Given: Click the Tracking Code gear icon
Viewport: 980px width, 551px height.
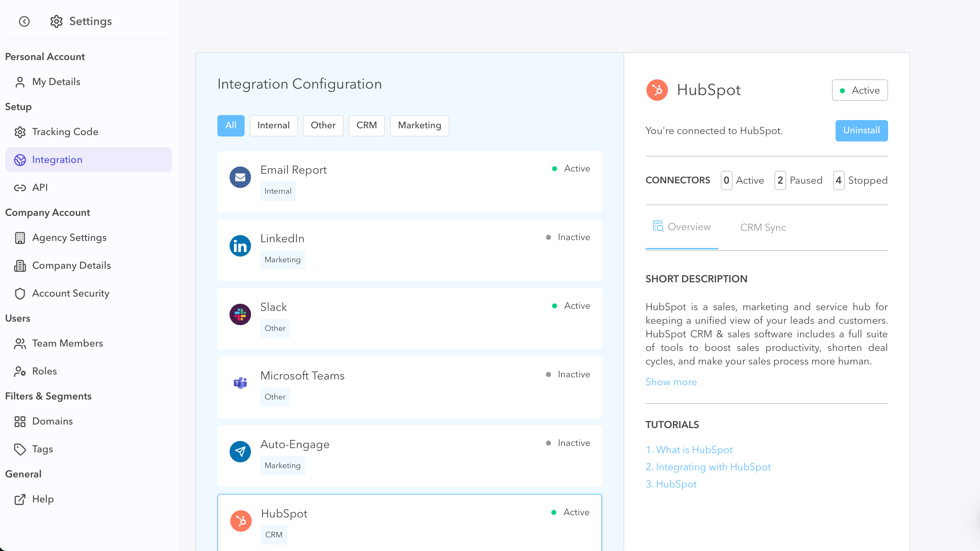Looking at the screenshot, I should pyautogui.click(x=20, y=132).
